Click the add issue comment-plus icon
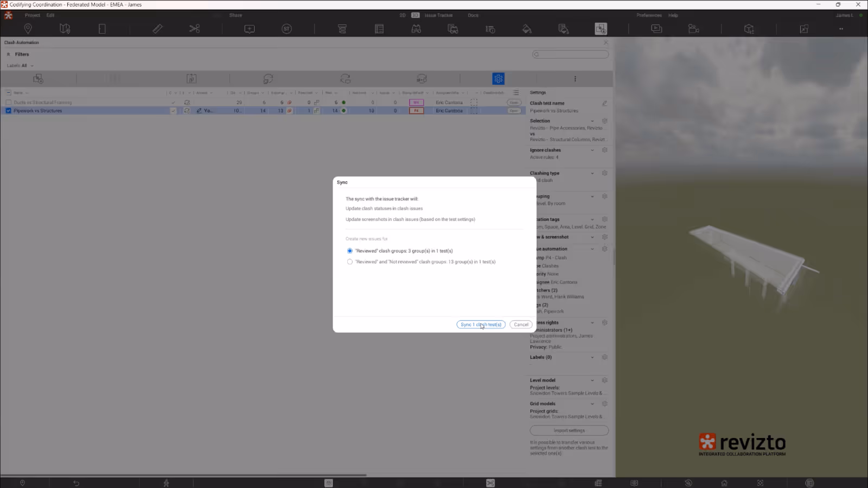 click(x=250, y=29)
